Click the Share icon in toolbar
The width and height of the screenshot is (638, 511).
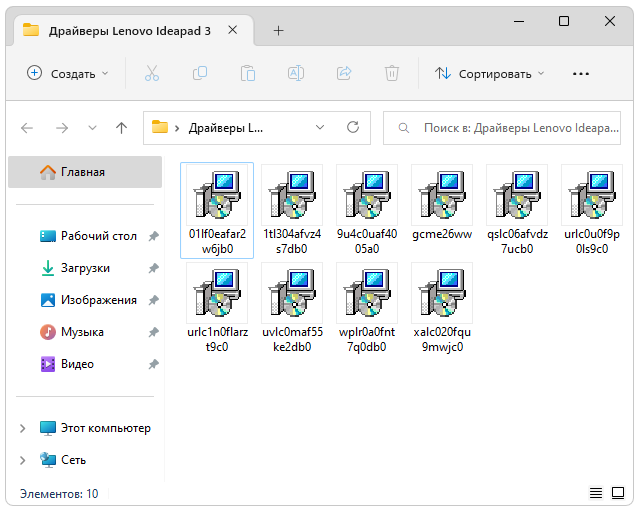click(x=344, y=73)
